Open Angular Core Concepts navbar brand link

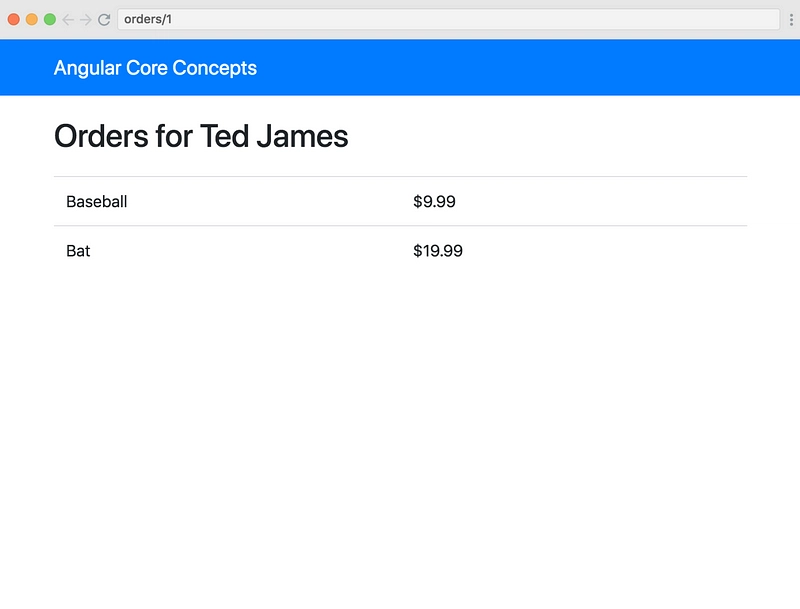[155, 68]
